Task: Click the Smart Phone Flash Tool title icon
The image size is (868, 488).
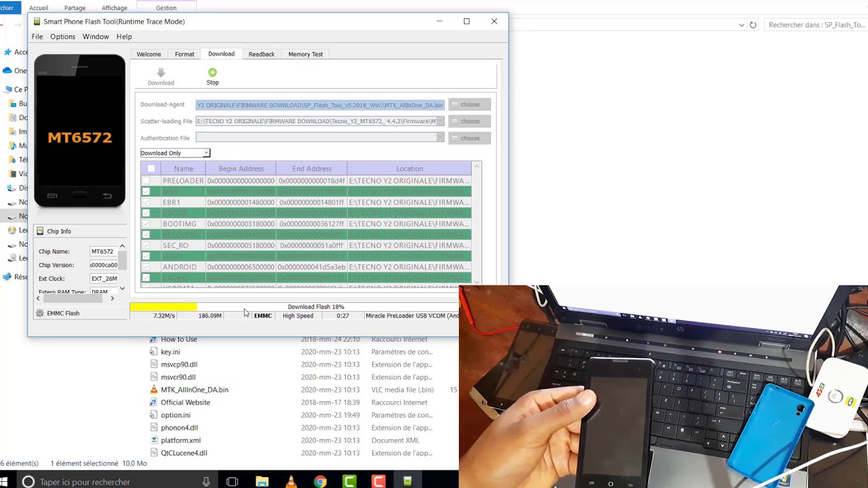Action: [37, 22]
